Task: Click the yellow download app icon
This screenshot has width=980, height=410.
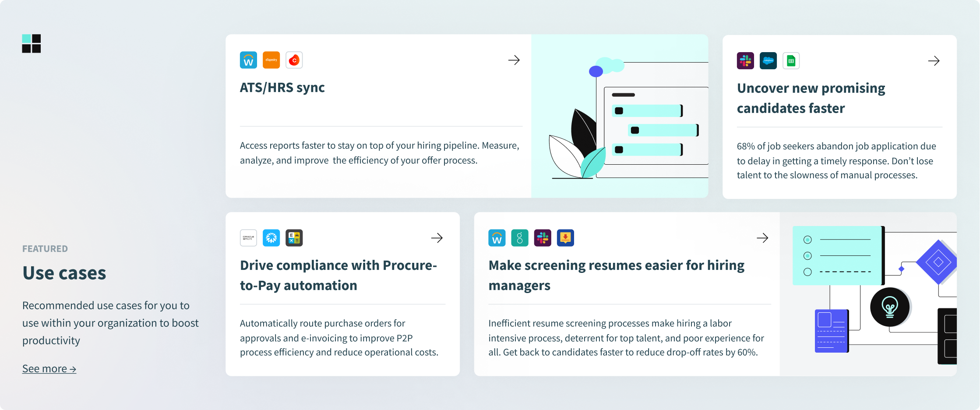Action: [x=565, y=238]
